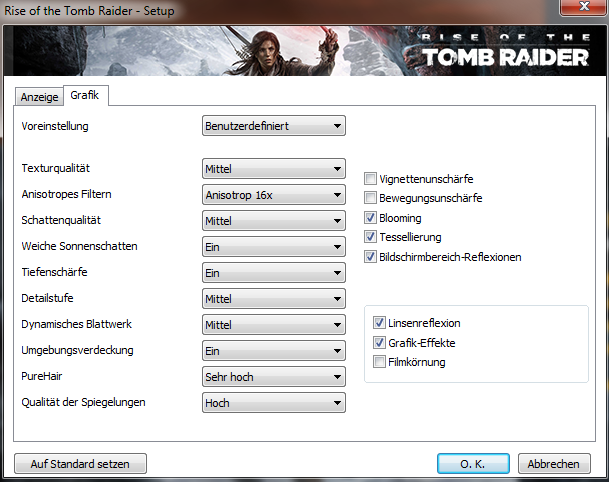Confirm settings with O. K. button

(473, 464)
